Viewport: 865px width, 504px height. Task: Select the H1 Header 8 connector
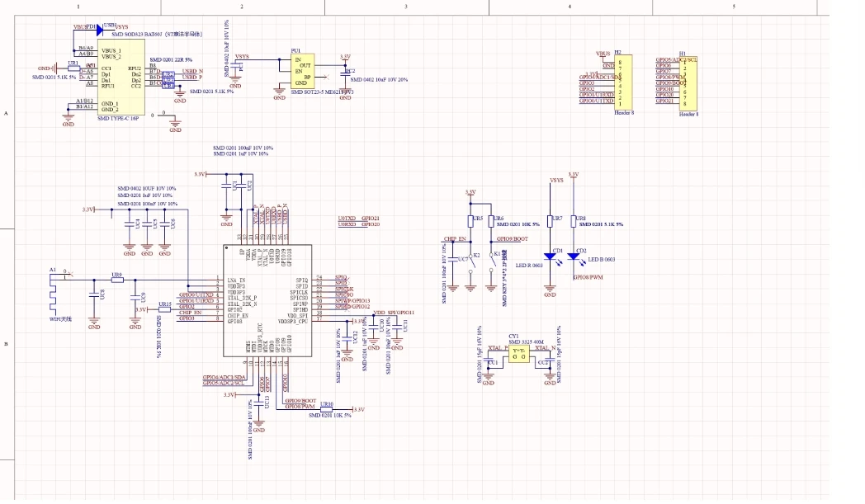[x=688, y=81]
